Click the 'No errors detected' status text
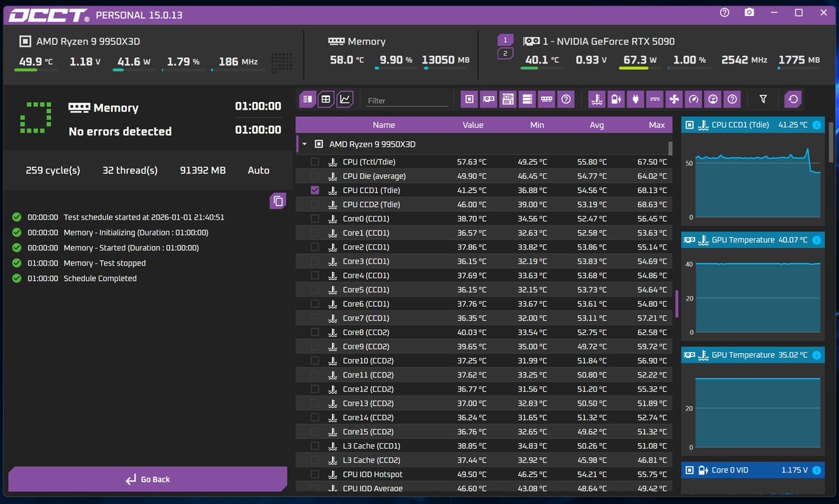Image resolution: width=839 pixels, height=504 pixels. pyautogui.click(x=120, y=131)
